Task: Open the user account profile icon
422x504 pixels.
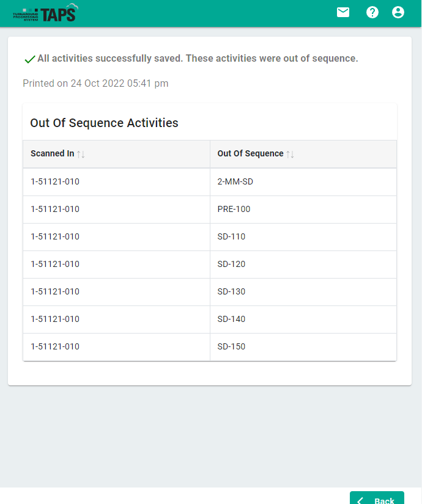Action: 398,12
